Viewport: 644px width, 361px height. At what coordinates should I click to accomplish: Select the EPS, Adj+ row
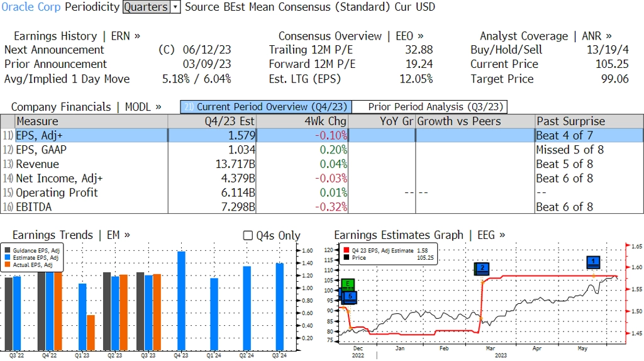pos(322,135)
